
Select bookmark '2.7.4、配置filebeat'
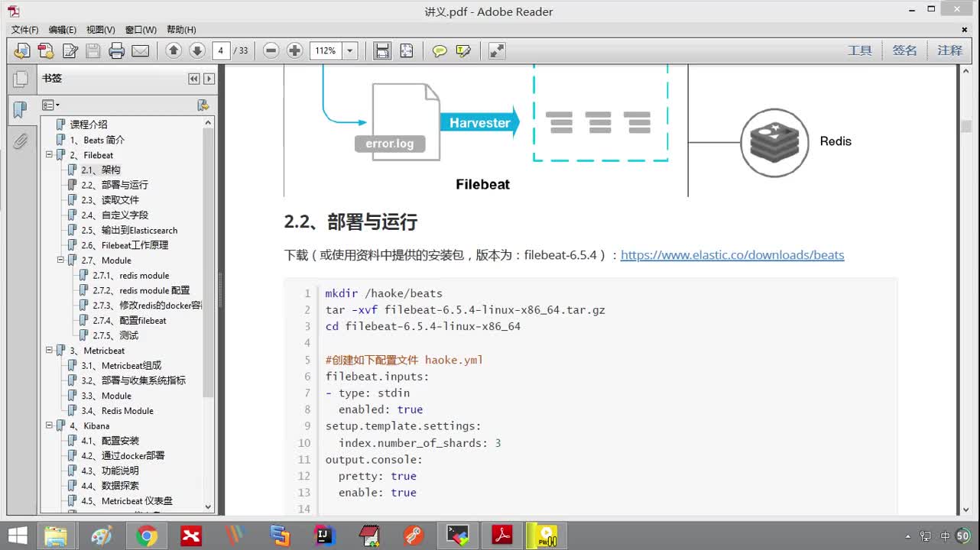pos(129,320)
